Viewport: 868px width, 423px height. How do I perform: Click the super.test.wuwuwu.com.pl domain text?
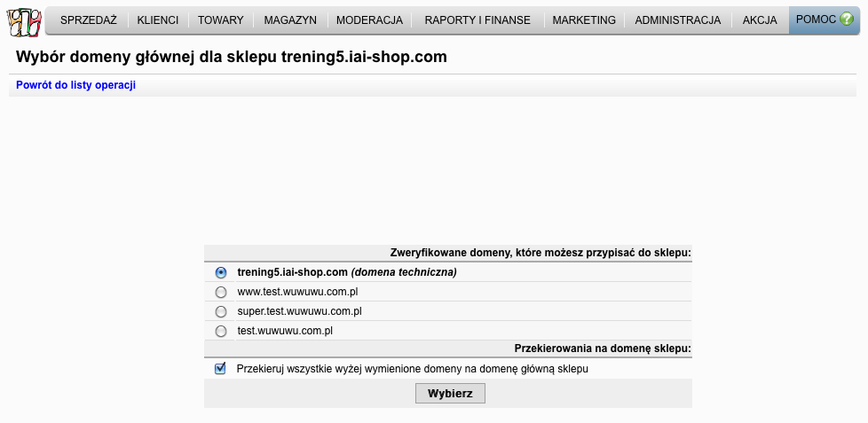299,311
